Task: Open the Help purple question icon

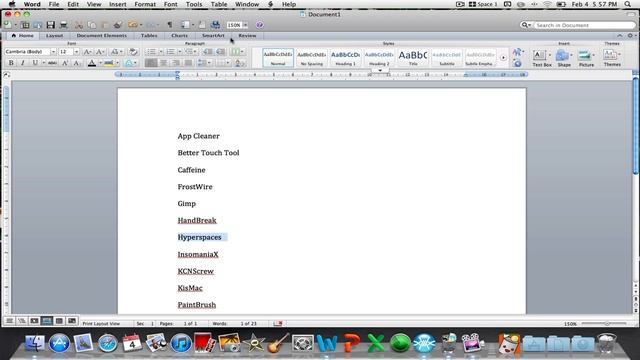Action: 260,25
